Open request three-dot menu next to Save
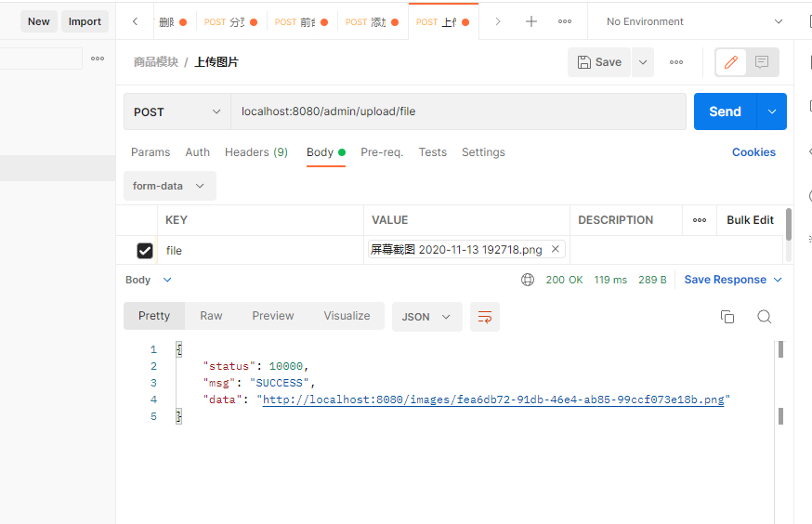The image size is (812, 524). click(x=675, y=62)
